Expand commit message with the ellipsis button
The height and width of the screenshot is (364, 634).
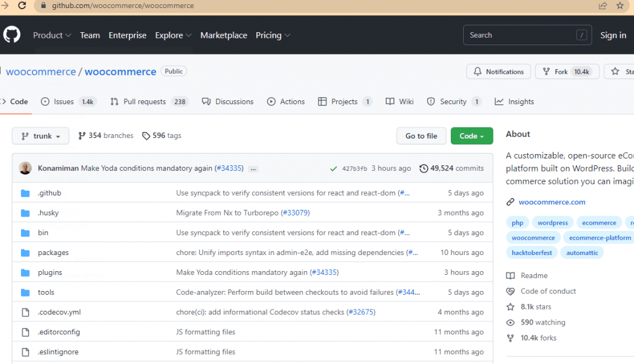click(x=253, y=169)
